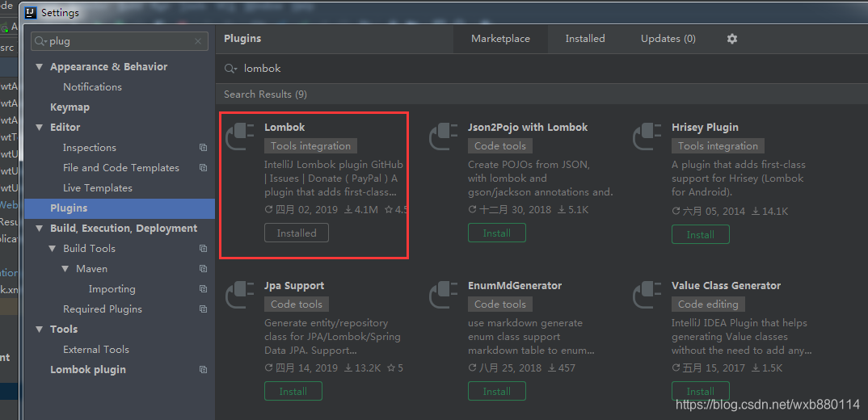This screenshot has height=420, width=868.
Task: Click the magnifier icon in plugin search
Action: (230, 69)
